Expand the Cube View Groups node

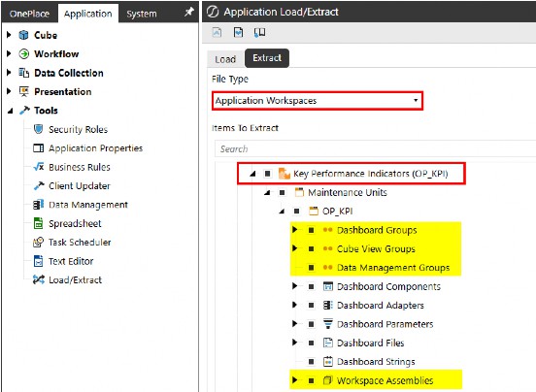pos(295,248)
